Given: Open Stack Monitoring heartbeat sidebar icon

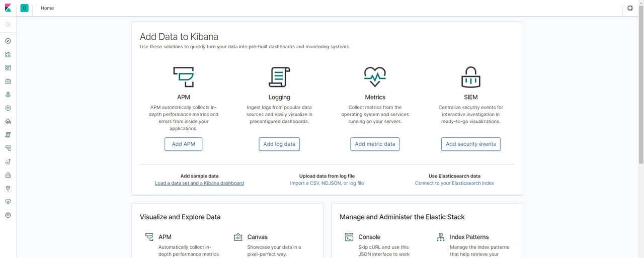Looking at the screenshot, I should [x=8, y=202].
